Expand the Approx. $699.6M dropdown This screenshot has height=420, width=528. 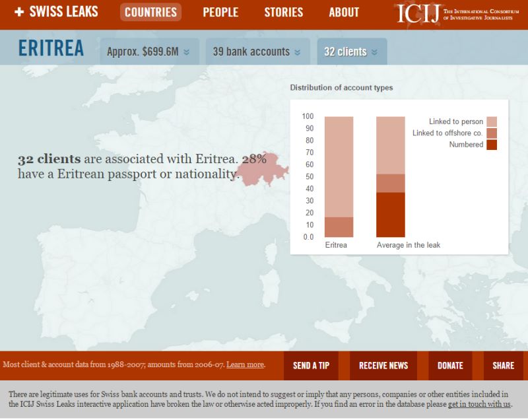(x=149, y=52)
